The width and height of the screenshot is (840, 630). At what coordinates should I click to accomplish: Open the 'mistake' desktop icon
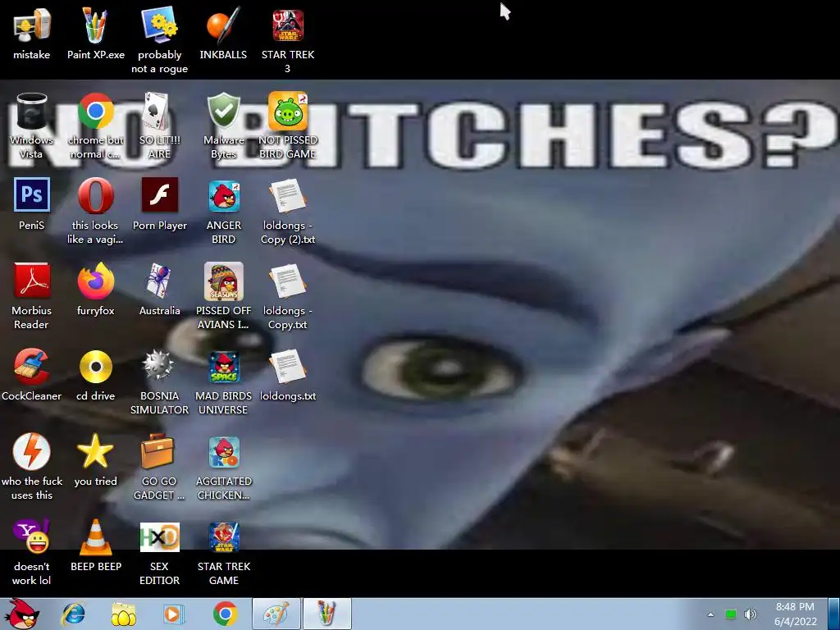pyautogui.click(x=32, y=25)
